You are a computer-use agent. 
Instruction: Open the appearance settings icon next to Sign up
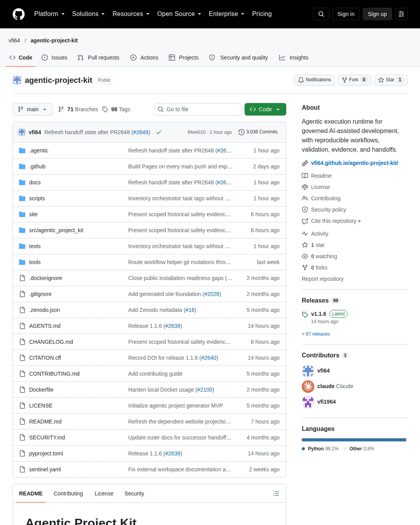(401, 14)
